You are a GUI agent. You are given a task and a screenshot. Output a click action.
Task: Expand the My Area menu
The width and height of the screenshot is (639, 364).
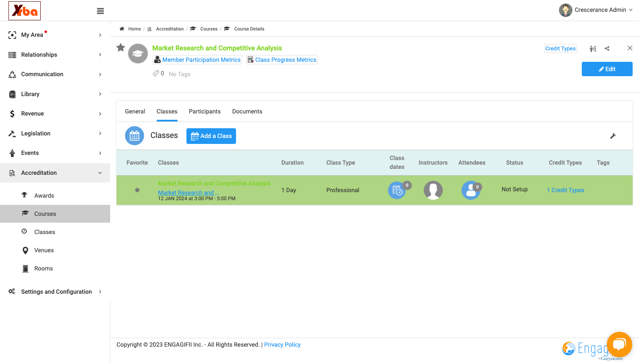point(55,35)
